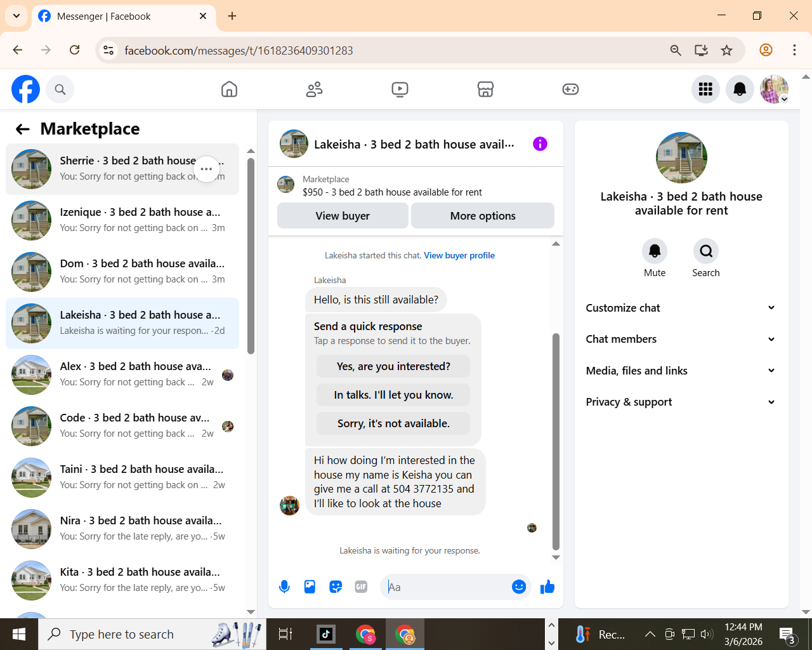Go to the Home feed icon

tap(229, 90)
